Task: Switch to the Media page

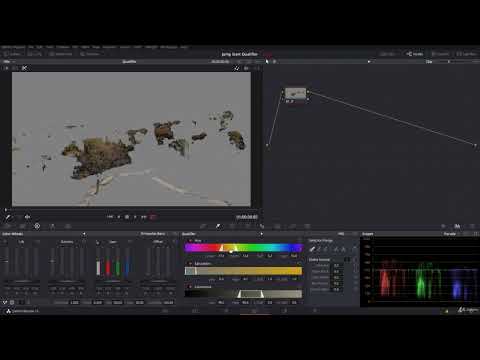Action: coord(165,311)
